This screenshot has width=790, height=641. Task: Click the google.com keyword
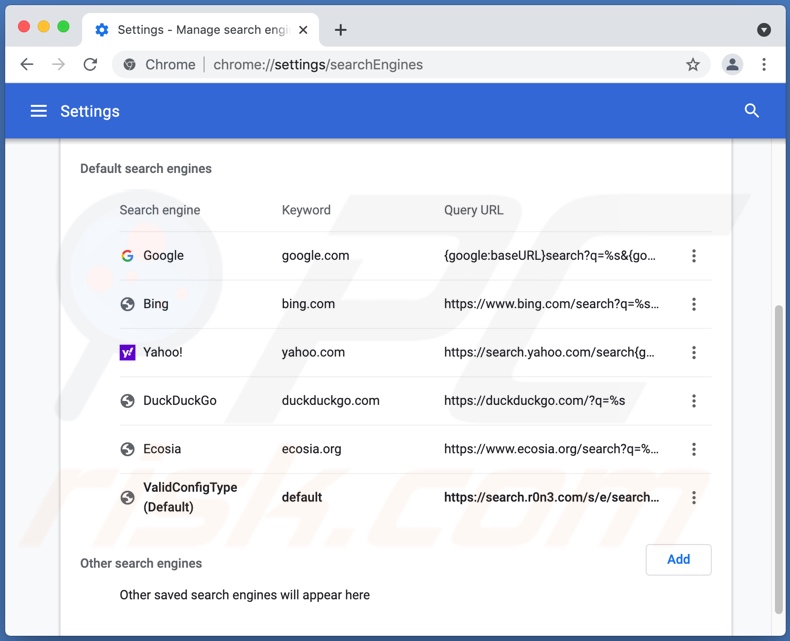point(315,255)
